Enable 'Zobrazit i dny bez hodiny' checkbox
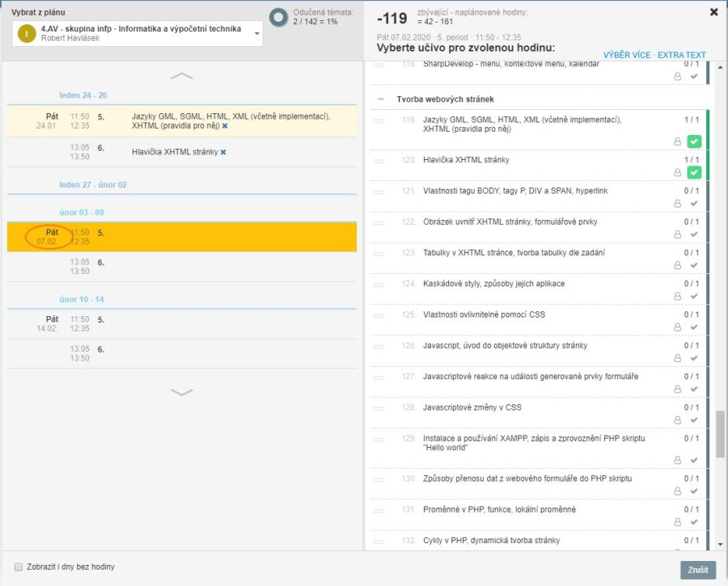The height and width of the screenshot is (586, 728). (x=19, y=567)
